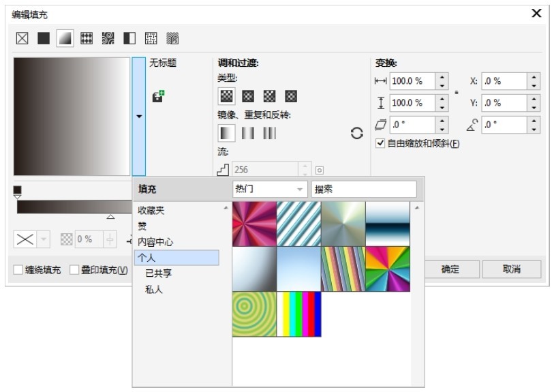
Task: Click the fill height icon
Action: pos(381,103)
